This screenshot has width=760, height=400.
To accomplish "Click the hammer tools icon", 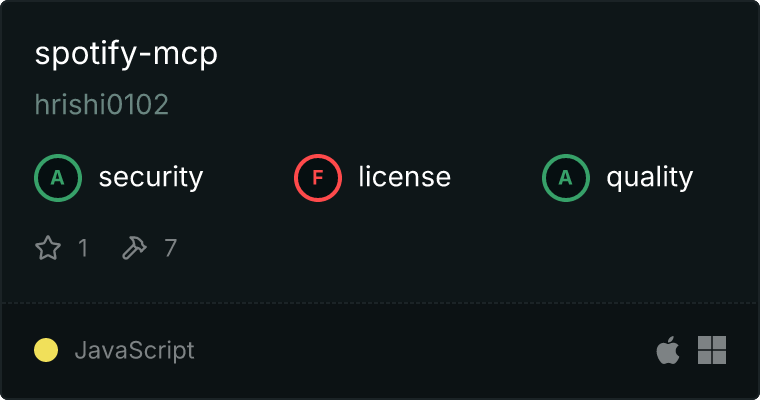I will pyautogui.click(x=134, y=248).
